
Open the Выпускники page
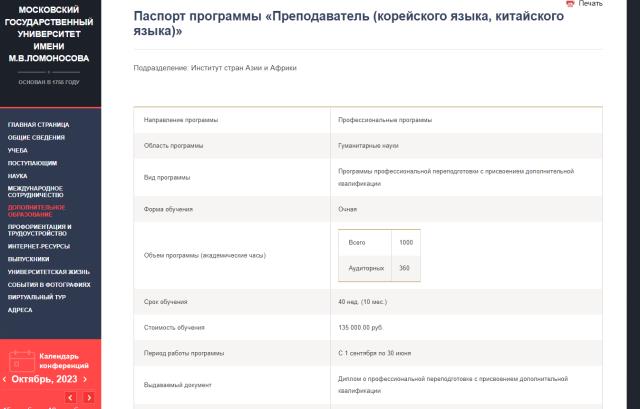pos(29,258)
